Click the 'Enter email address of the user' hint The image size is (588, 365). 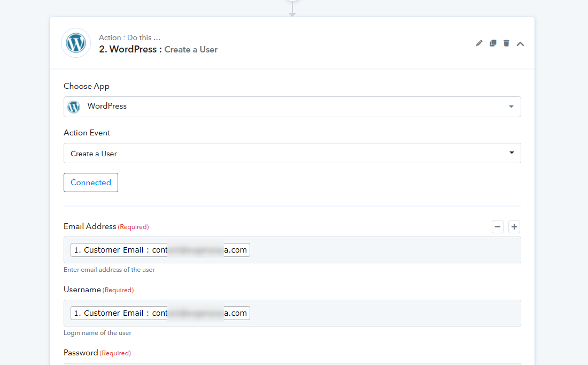point(109,270)
